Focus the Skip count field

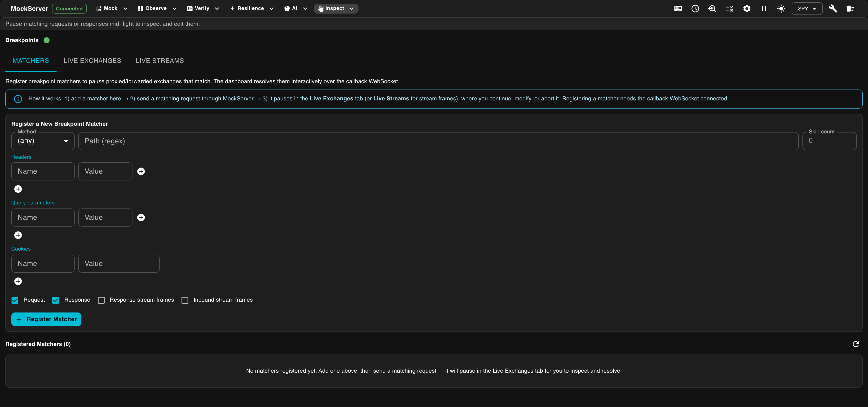pos(829,141)
